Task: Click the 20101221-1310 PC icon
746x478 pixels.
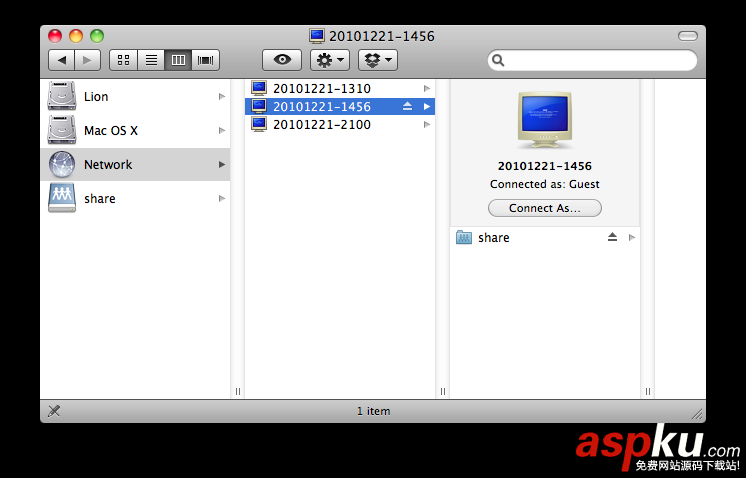Action: tap(259, 88)
